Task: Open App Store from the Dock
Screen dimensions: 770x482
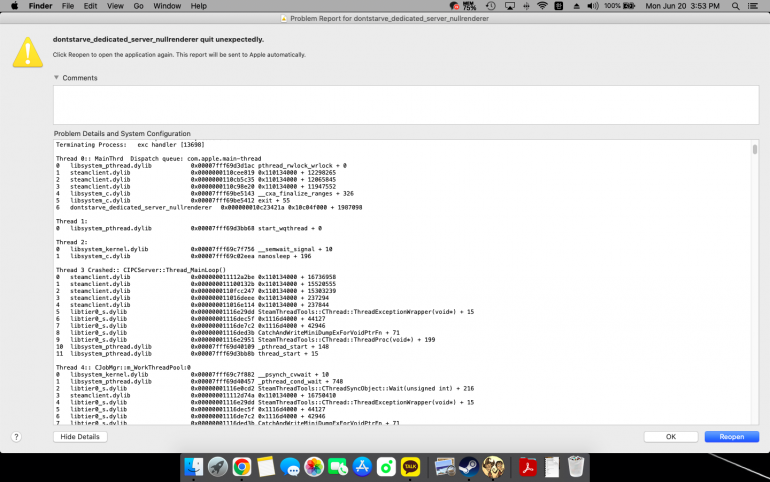Action: [x=362, y=467]
